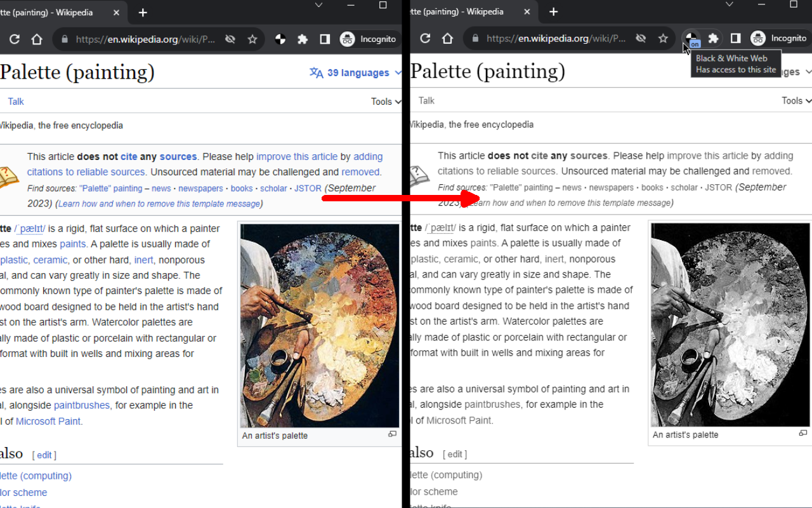Expand the '39 languages' dropdown
Screen dimensions: 812x508
[355, 73]
